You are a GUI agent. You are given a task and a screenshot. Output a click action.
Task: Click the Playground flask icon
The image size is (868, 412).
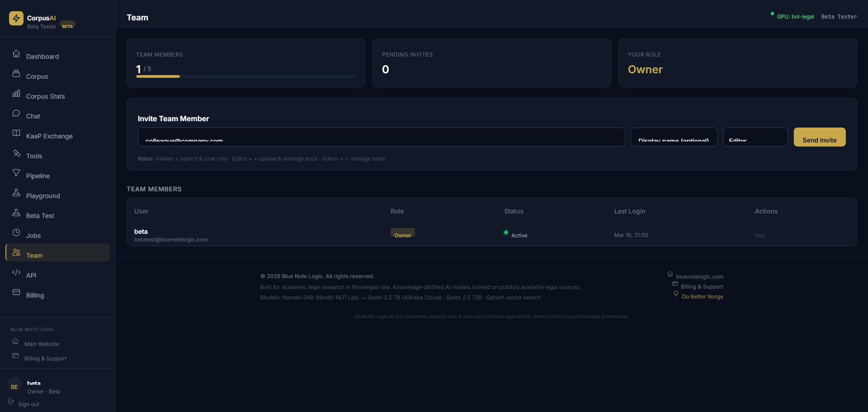(x=16, y=193)
